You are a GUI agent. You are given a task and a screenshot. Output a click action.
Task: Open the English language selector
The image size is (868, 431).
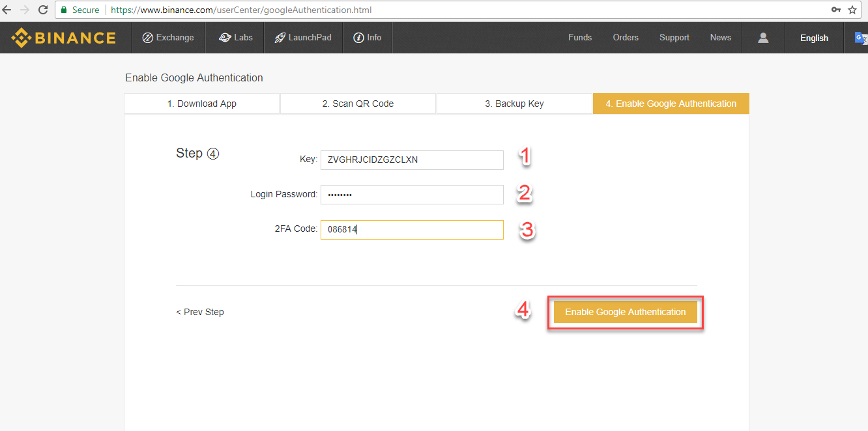pyautogui.click(x=814, y=38)
